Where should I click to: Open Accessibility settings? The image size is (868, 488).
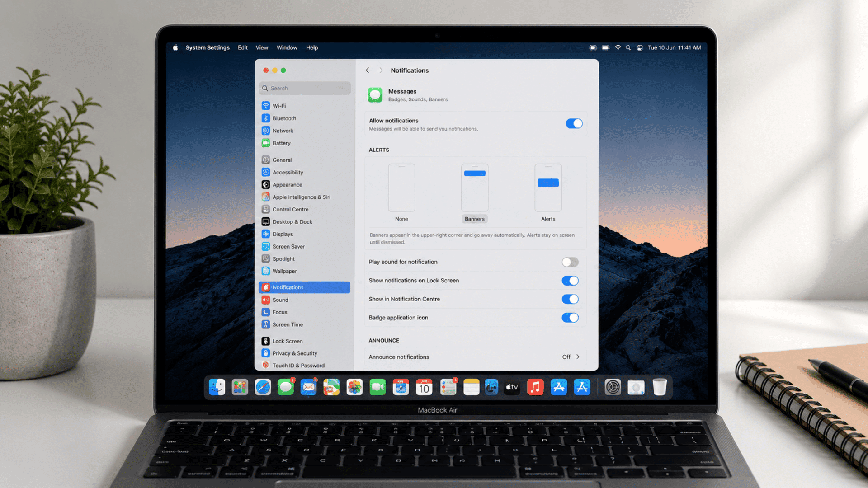304,172
